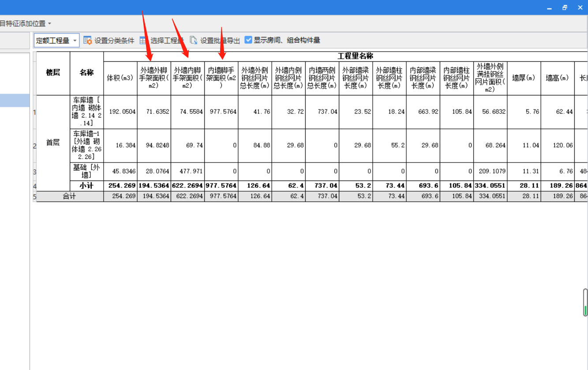Screen dimensions: 588x370
Task: Click cell value 11.31
Action: (x=531, y=171)
